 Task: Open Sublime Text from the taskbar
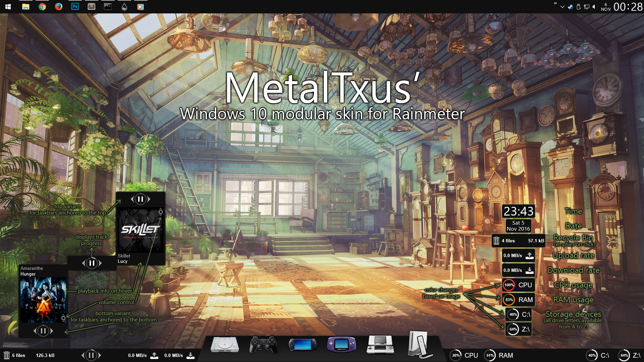point(91,6)
